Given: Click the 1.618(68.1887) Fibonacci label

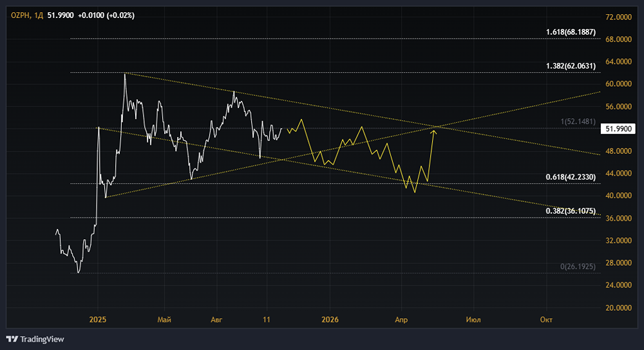Looking at the screenshot, I should [x=571, y=32].
